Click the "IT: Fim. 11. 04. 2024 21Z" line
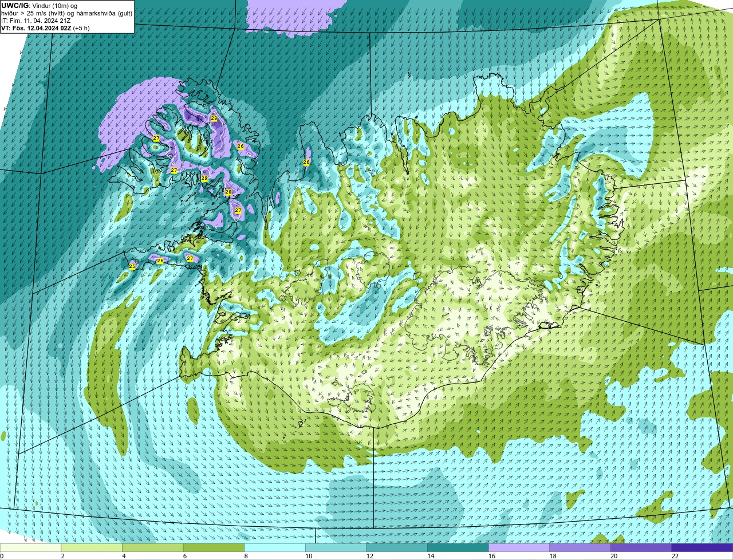Viewport: 733px width, 560px height. point(36,21)
